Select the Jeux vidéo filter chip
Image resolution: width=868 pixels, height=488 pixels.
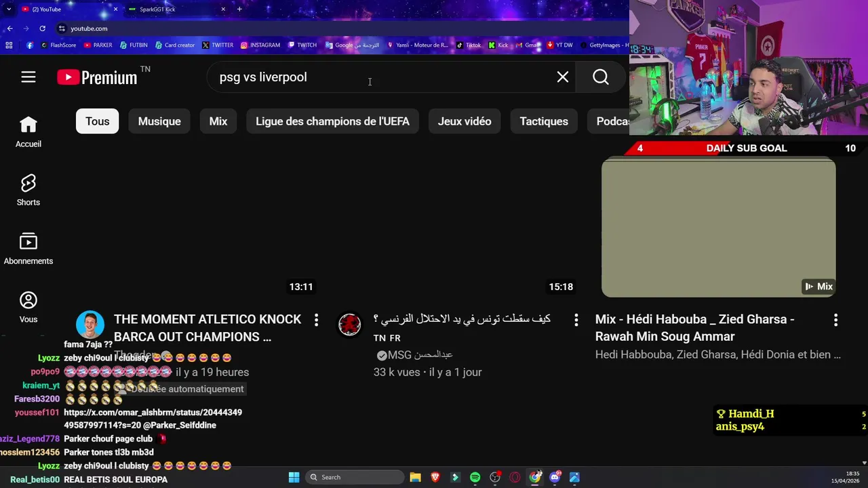pos(465,121)
